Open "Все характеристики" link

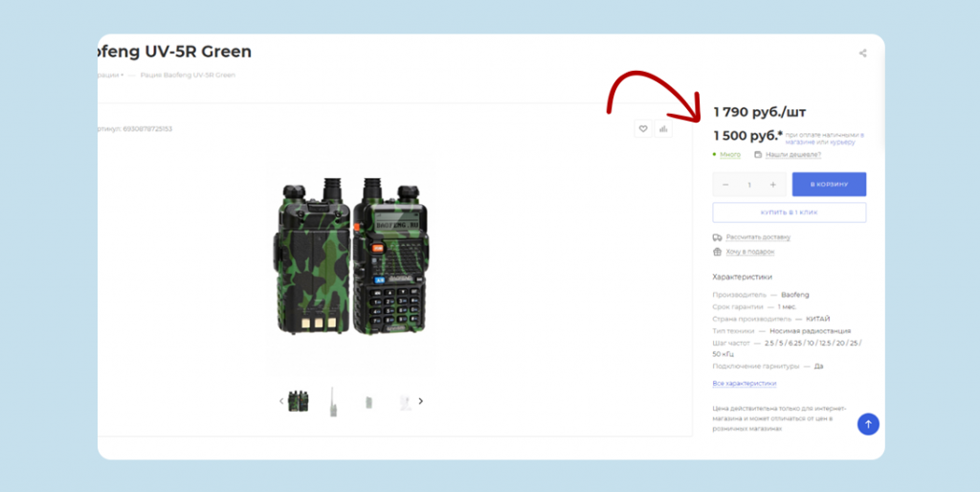(745, 383)
